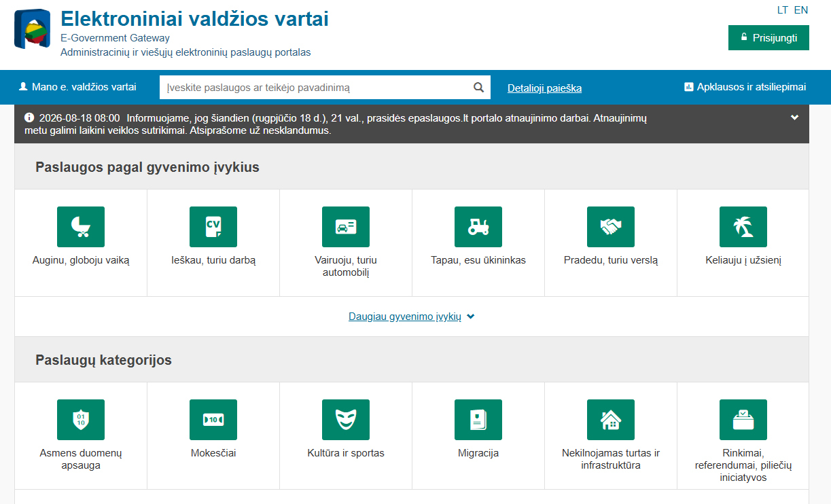Image resolution: width=831 pixels, height=504 pixels.
Task: Click the Nekilnojamas turtas ir infrastruktūra label
Action: 611,459
